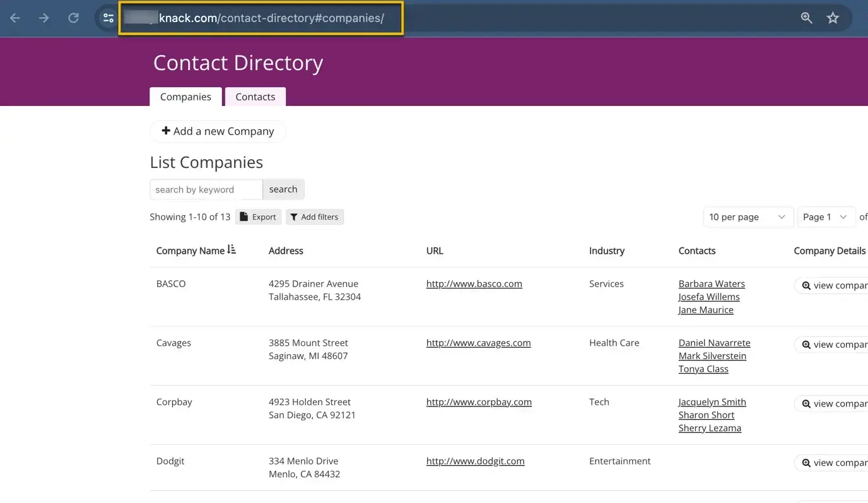
Task: Switch to the Contacts tab
Action: pyautogui.click(x=255, y=97)
